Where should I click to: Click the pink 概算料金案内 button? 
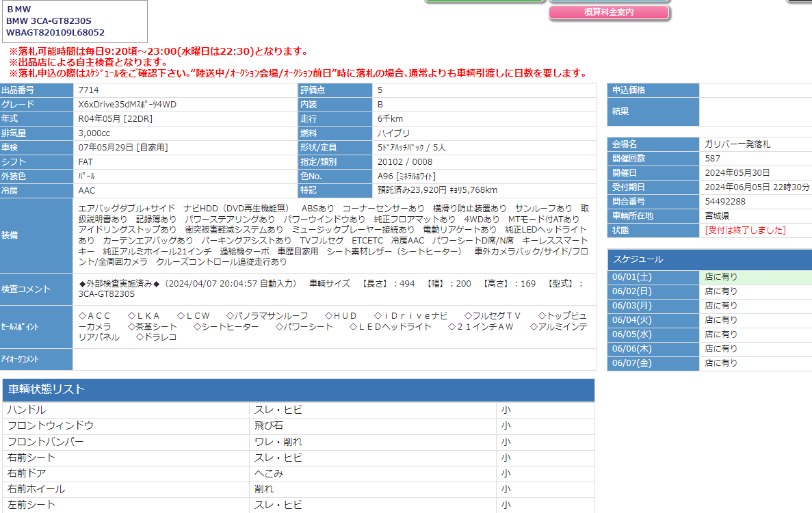pyautogui.click(x=608, y=12)
